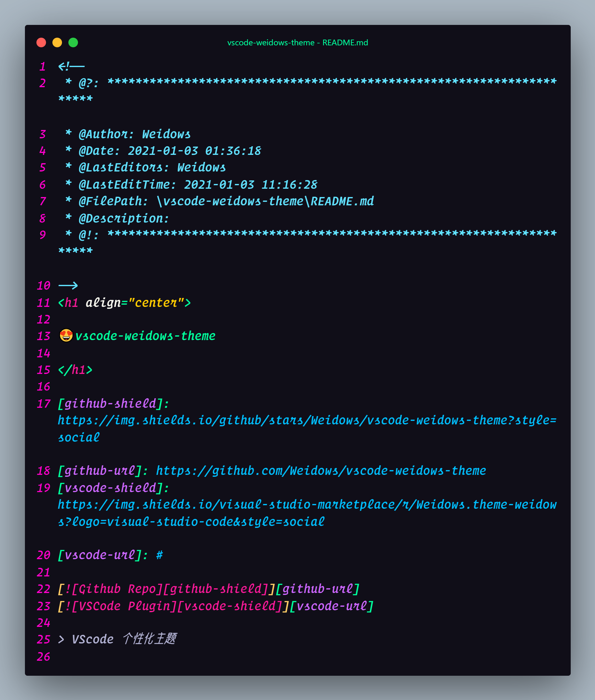The image size is (595, 700).
Task: Click the '@?:' asterisk line on line 2
Action: [307, 90]
